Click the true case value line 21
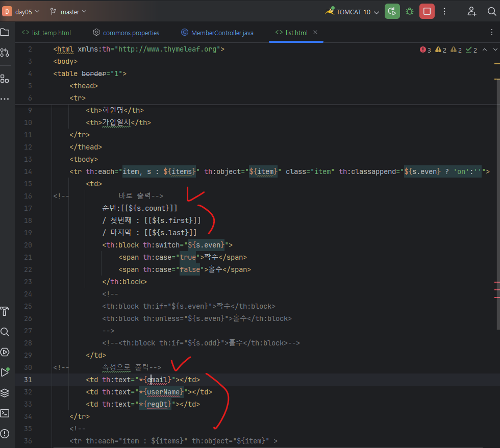Screen dimensions: 500x448 (188, 257)
